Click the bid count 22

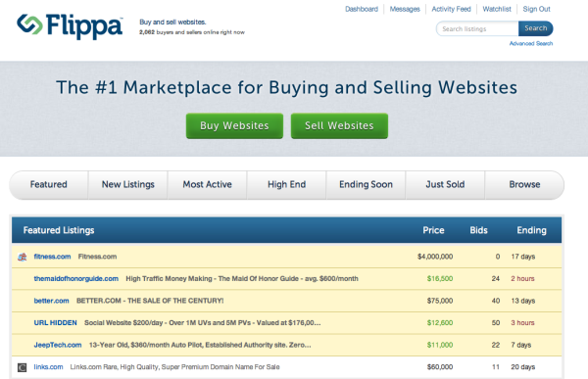pos(496,345)
